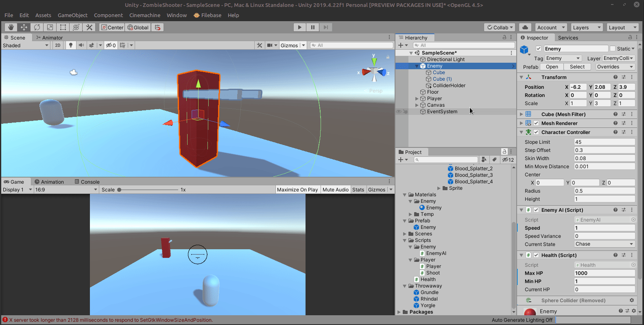The height and width of the screenshot is (325, 644).
Task: Open Layout dropdown in toolbar
Action: (622, 27)
